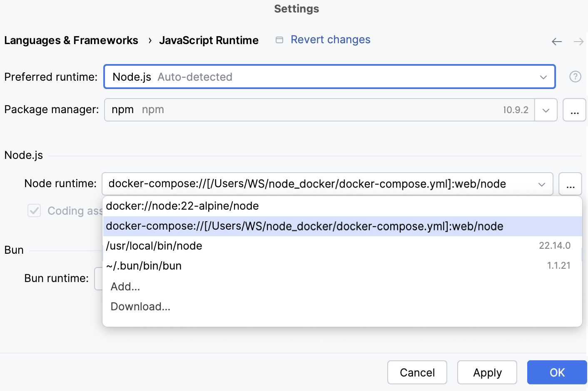This screenshot has width=588, height=391.
Task: Collapse the Node runtime dropdown
Action: (x=543, y=184)
